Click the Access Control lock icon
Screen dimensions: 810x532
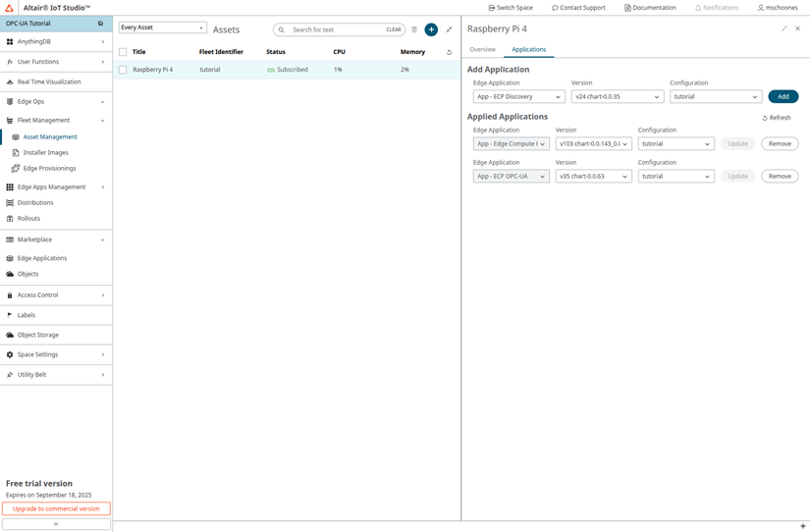point(9,295)
